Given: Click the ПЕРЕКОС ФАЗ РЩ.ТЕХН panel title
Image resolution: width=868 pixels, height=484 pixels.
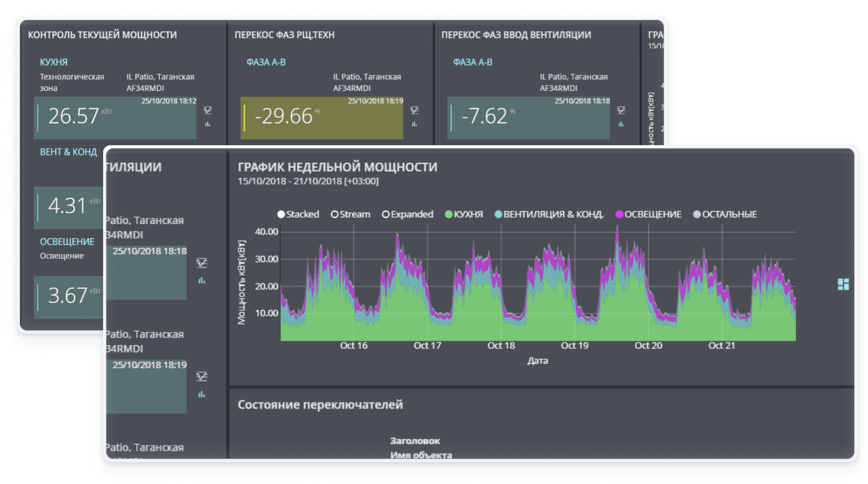Looking at the screenshot, I should [x=285, y=35].
